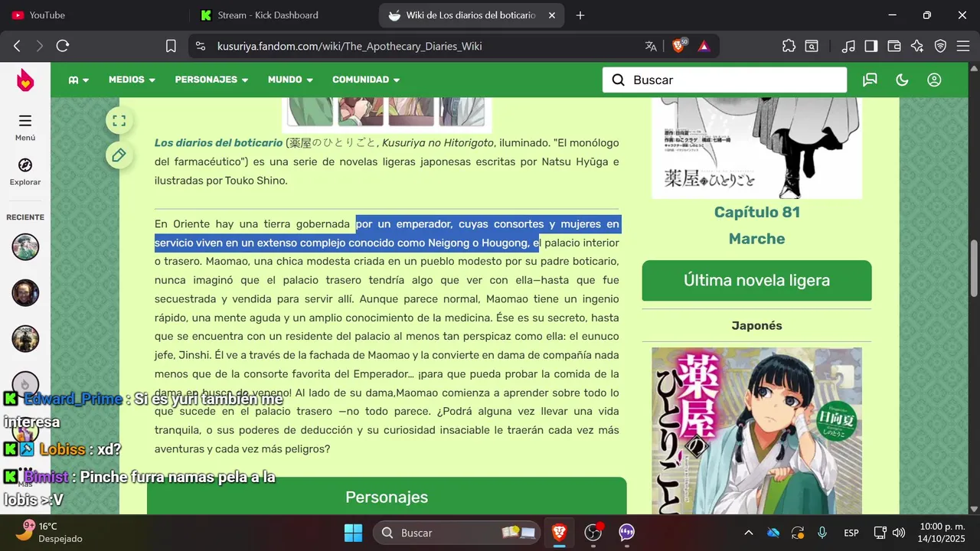Open second recent wiki avatar in sidebar

point(25,293)
